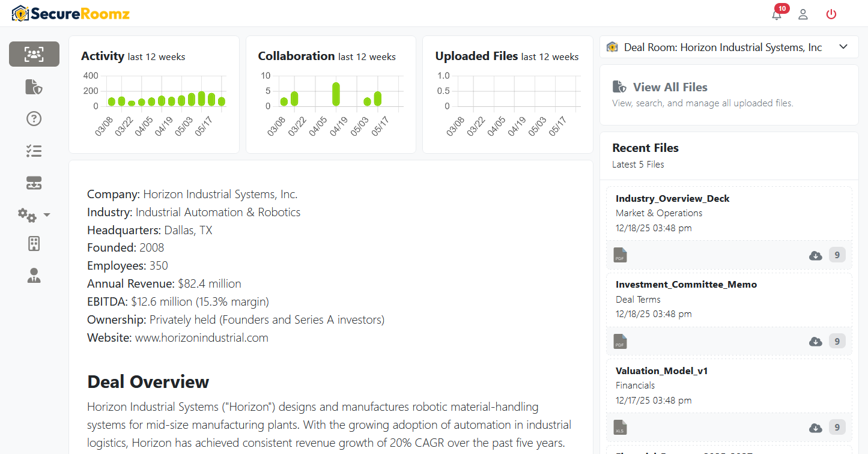
Task: Open the Deal Room Horizon Industrial Systems dropdown
Action: click(729, 47)
